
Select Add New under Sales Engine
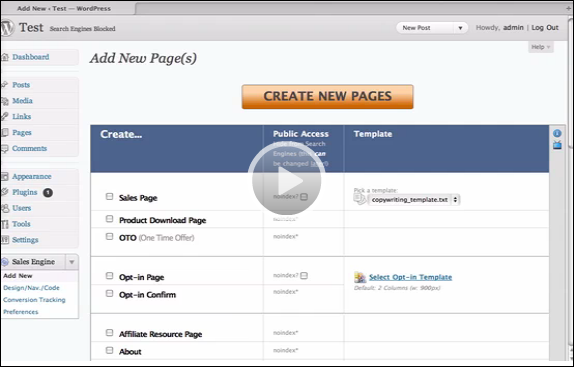point(18,276)
